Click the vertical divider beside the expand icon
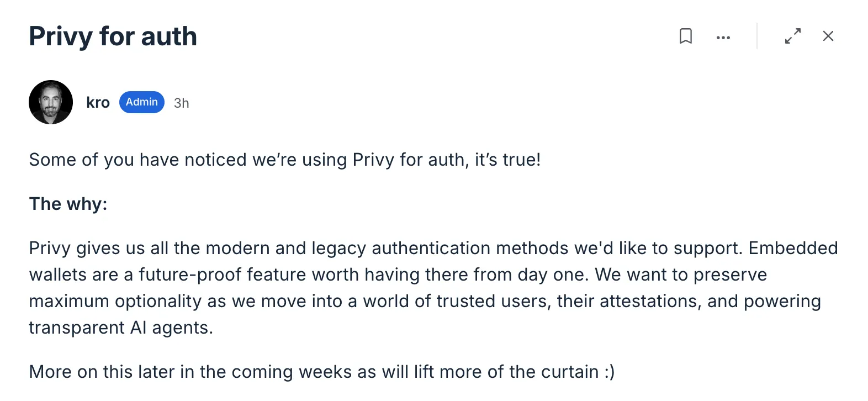Screen dimensions: 868x401 pos(757,36)
